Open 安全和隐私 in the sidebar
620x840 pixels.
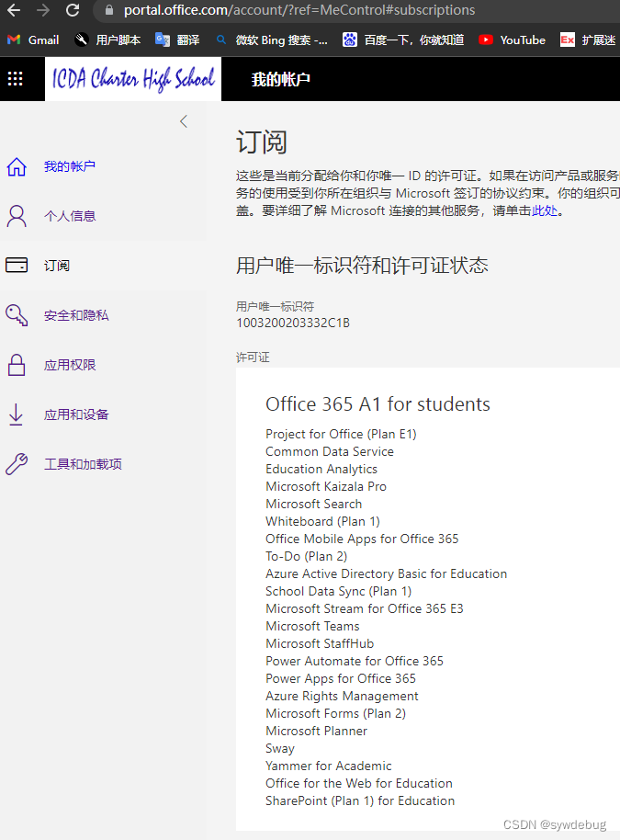tap(76, 315)
